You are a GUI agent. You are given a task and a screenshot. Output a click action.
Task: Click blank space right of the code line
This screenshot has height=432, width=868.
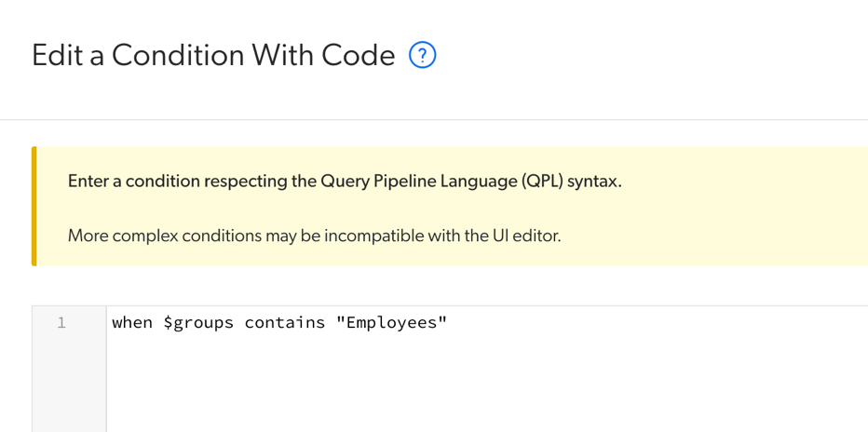652,323
